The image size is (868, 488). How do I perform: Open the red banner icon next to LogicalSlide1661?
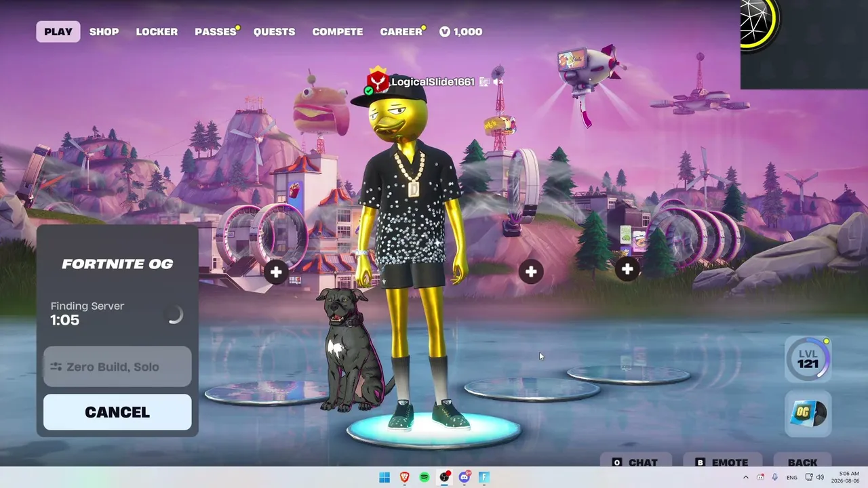pyautogui.click(x=378, y=81)
